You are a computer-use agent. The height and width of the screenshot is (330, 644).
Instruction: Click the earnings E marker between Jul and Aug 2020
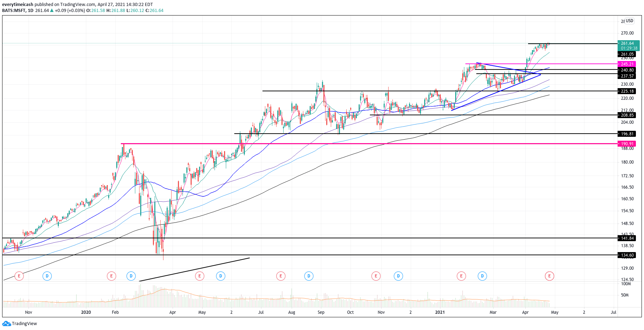281,276
